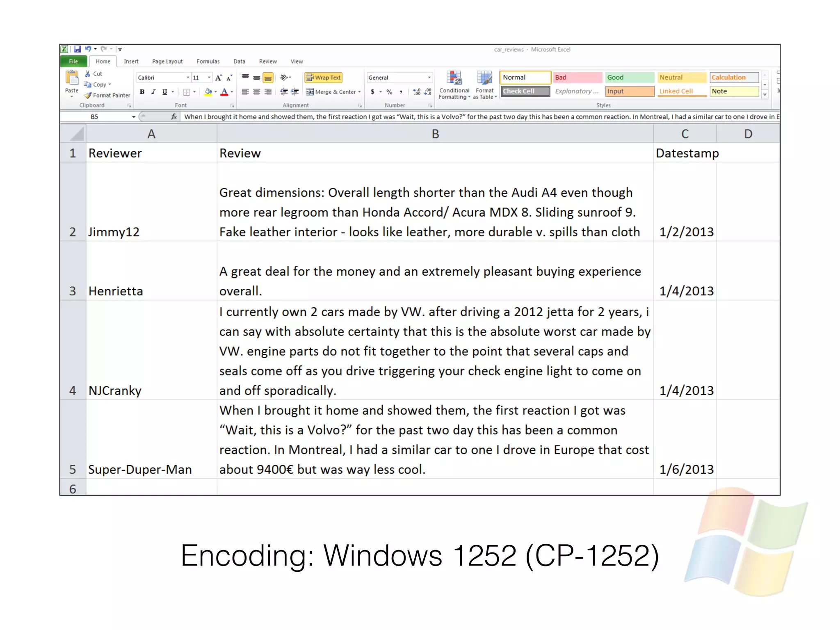Open the Font dialog launcher
The image size is (840, 630).
[232, 105]
